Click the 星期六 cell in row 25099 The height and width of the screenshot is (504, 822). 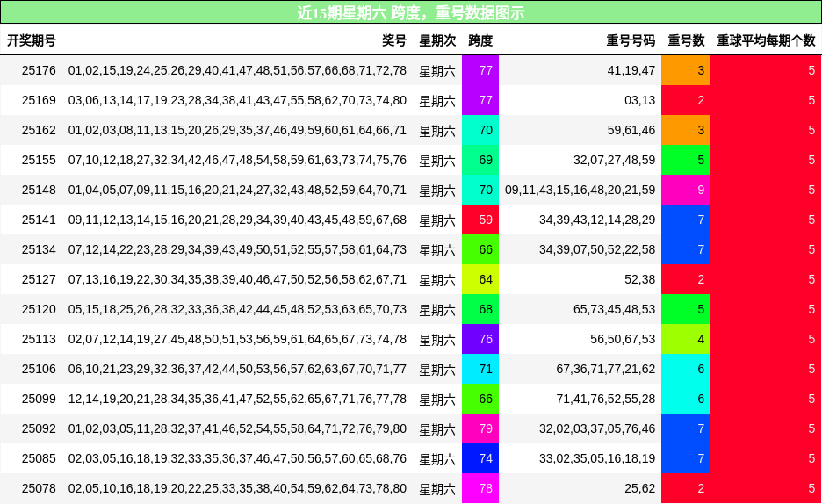click(437, 400)
